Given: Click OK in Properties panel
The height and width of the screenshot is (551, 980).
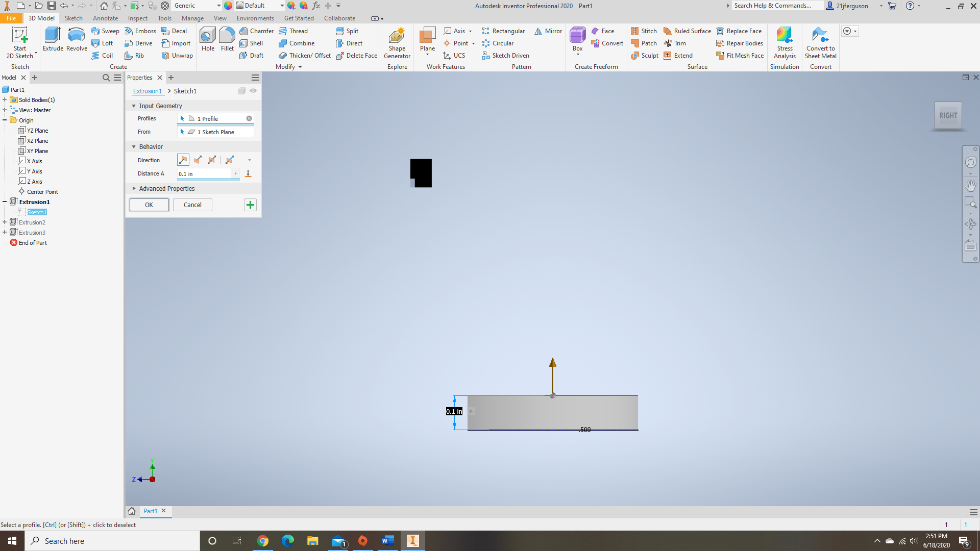Looking at the screenshot, I should coord(149,205).
